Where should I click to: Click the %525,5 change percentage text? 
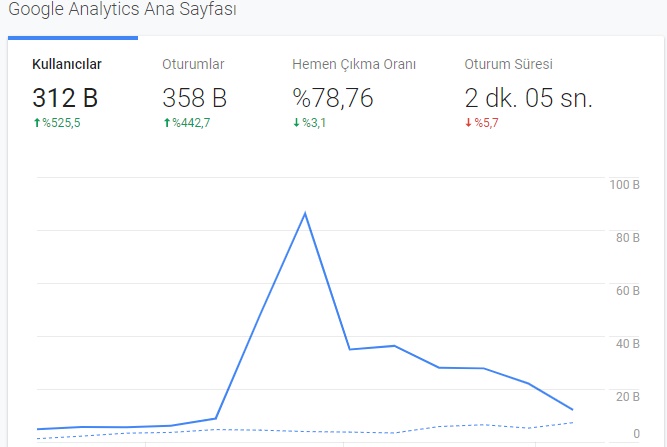[x=62, y=122]
